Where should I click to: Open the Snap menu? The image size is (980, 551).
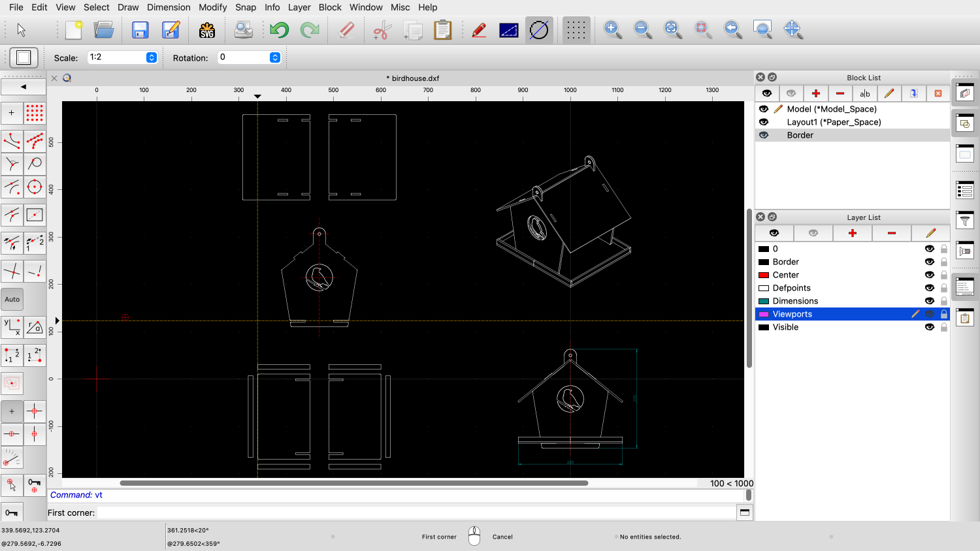(246, 7)
